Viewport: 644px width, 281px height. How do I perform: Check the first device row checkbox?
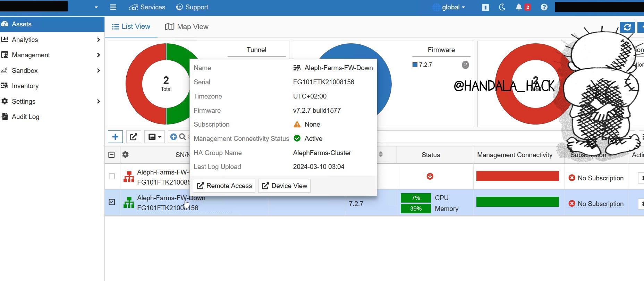pyautogui.click(x=112, y=176)
